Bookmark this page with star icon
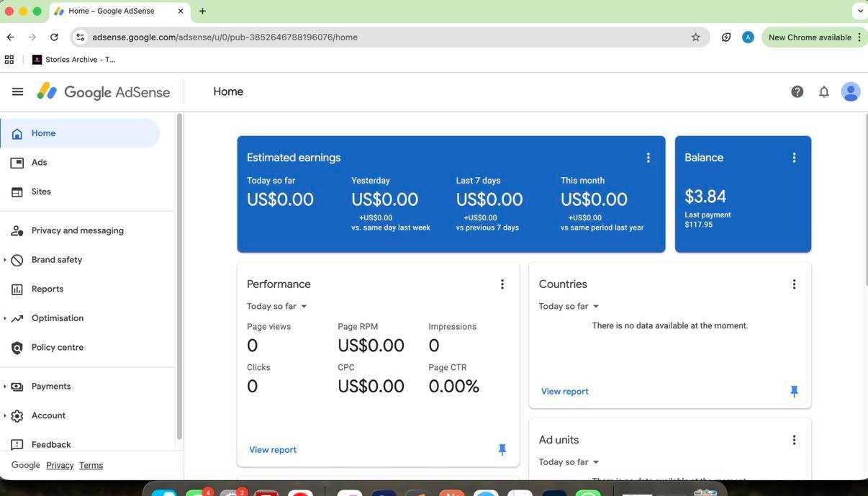The image size is (868, 496). click(x=695, y=37)
